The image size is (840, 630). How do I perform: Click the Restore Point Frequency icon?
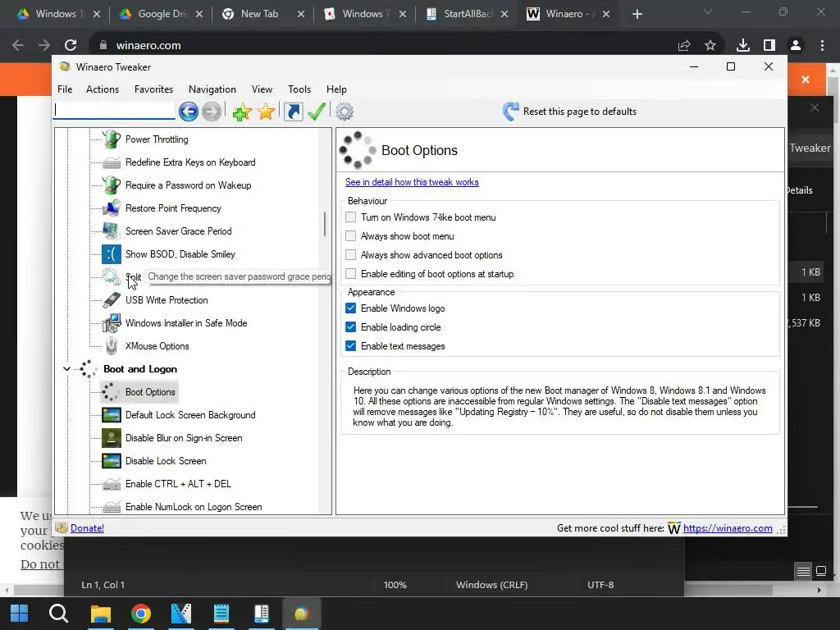[112, 208]
